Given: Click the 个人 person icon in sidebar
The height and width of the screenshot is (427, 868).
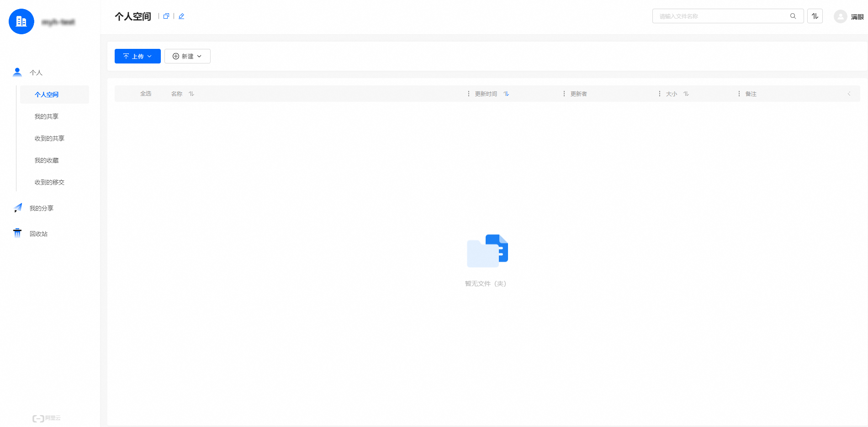Looking at the screenshot, I should pos(17,72).
